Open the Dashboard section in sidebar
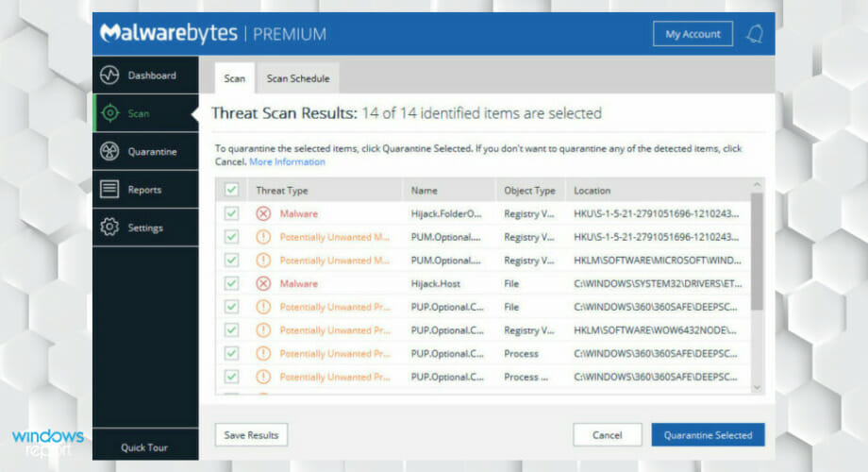868x472 pixels. point(145,75)
